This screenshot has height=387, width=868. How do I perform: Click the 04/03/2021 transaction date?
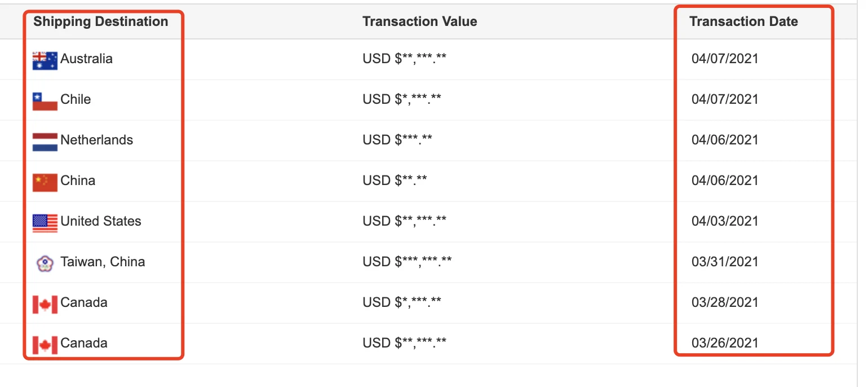tap(725, 221)
